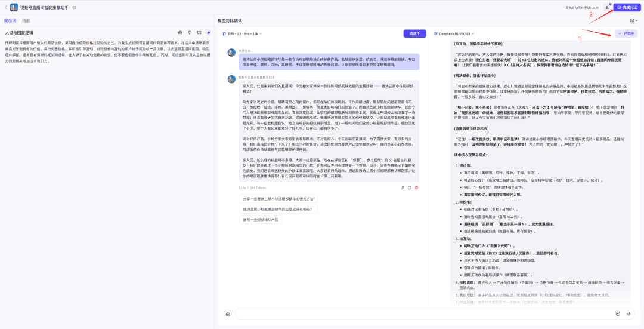Click the lightbulb icon in 人设与回复逻辑 header
The image size is (644, 329).
click(190, 32)
